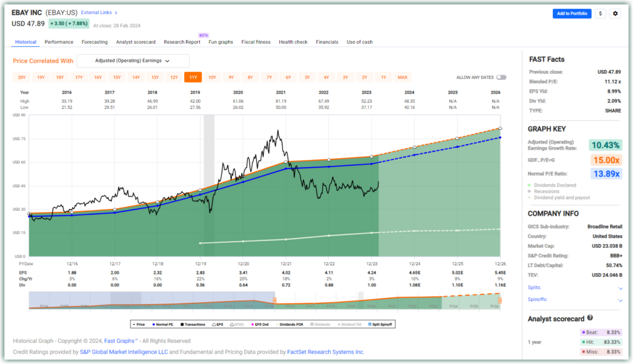Viewport: 633px width, 364px height.
Task: Go to the Health check tab
Action: (x=293, y=42)
